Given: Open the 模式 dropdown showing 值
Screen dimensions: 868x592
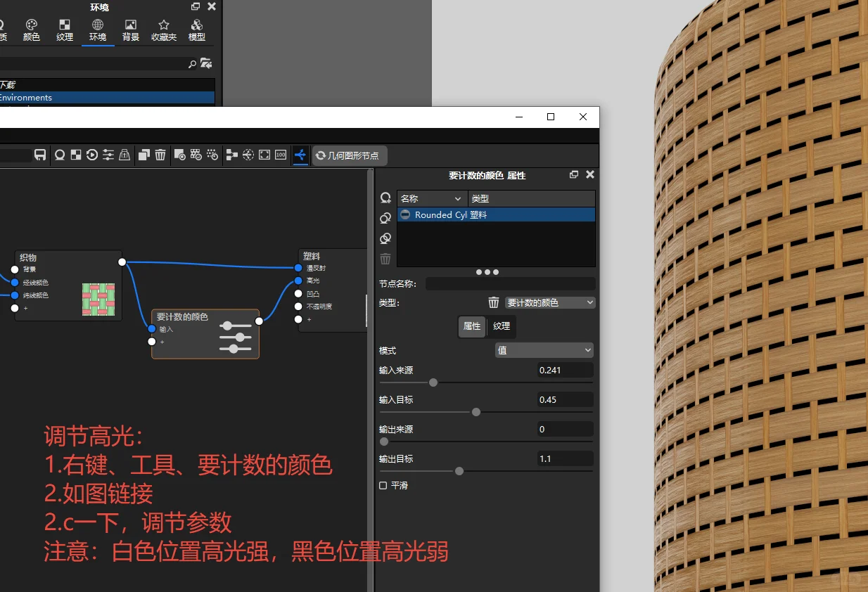Looking at the screenshot, I should (x=544, y=350).
